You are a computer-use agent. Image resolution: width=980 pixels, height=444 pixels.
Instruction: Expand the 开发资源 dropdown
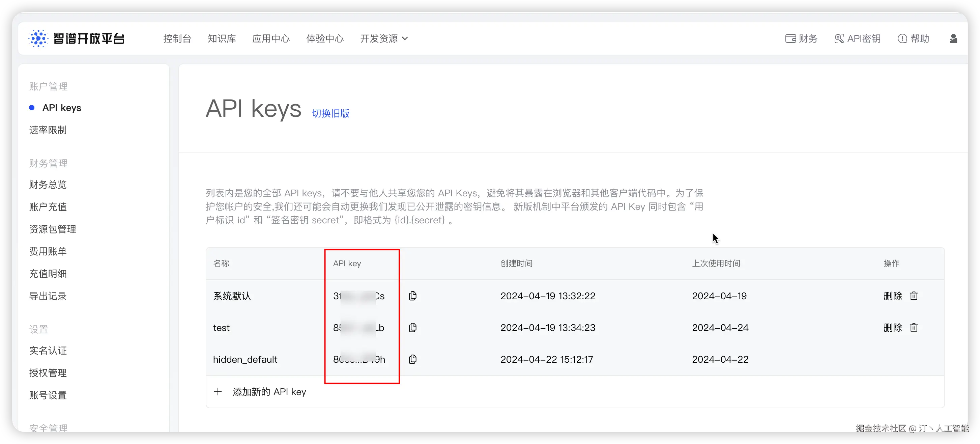point(383,38)
